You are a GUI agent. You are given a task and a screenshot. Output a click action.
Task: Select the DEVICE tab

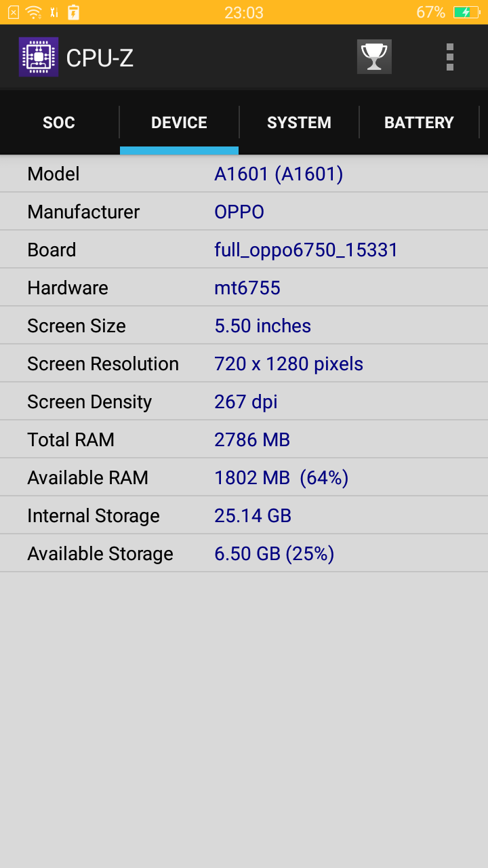pos(179,123)
